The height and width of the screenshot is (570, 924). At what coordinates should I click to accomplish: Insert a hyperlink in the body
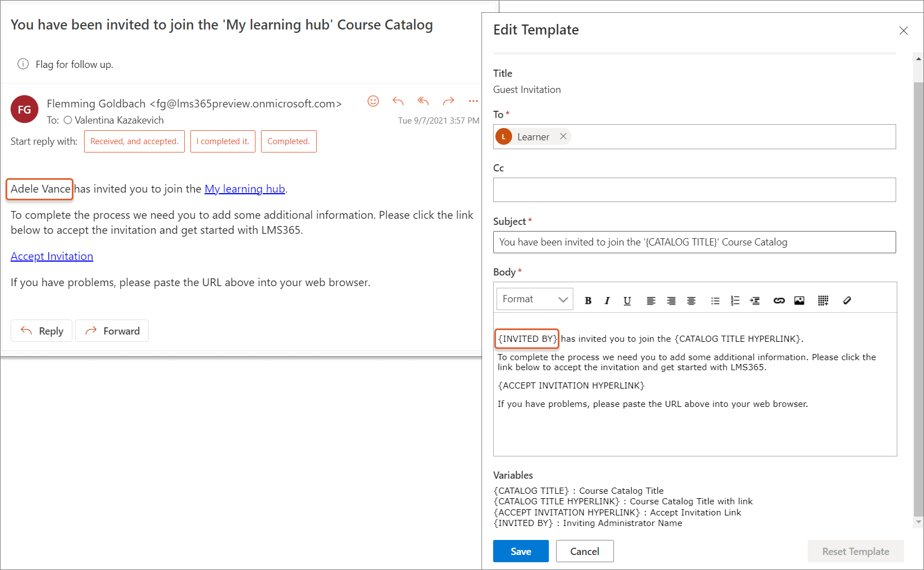(x=779, y=301)
